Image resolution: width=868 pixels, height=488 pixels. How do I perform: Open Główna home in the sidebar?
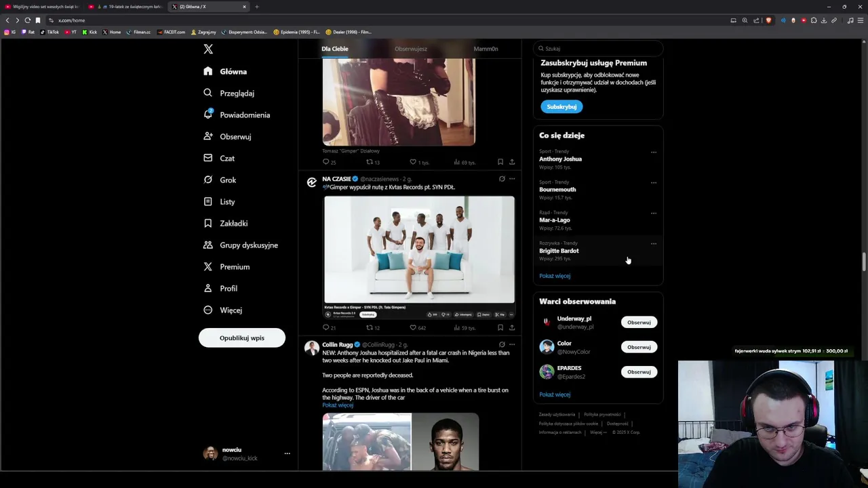click(225, 71)
